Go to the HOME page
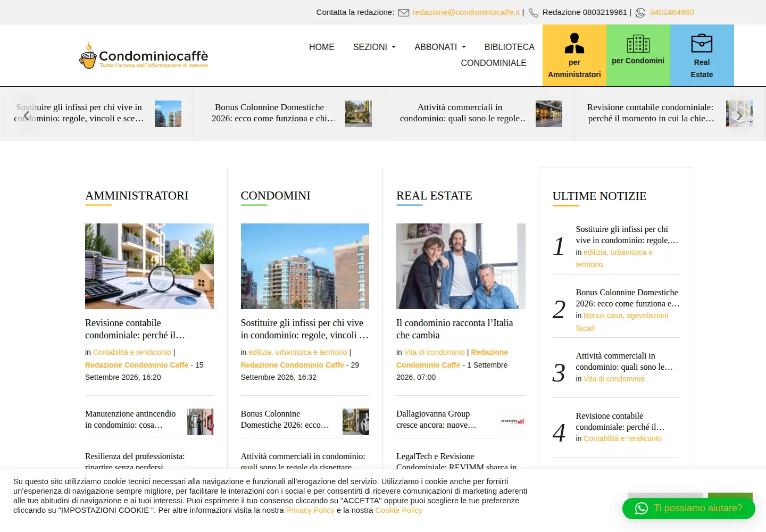Viewport: 766px width, 532px height. (x=322, y=47)
